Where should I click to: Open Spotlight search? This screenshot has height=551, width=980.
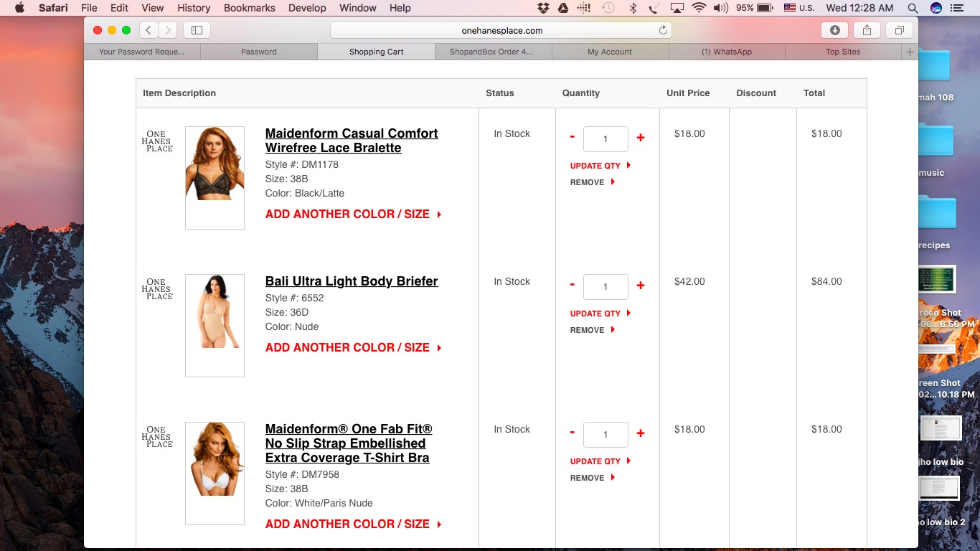coord(913,8)
